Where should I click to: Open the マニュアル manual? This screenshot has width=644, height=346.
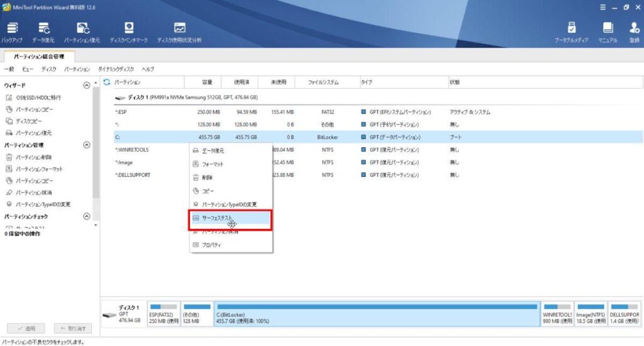click(x=608, y=33)
